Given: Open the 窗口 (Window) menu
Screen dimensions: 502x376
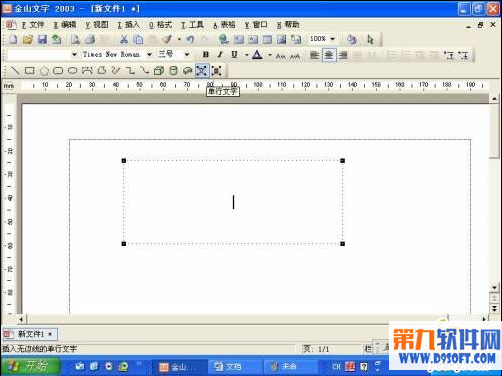Looking at the screenshot, I should 256,25.
